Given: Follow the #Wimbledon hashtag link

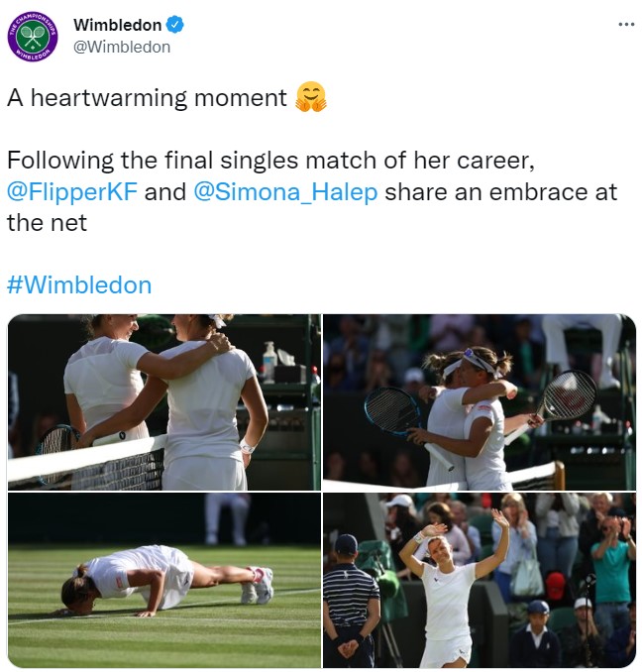Looking at the screenshot, I should 79,285.
